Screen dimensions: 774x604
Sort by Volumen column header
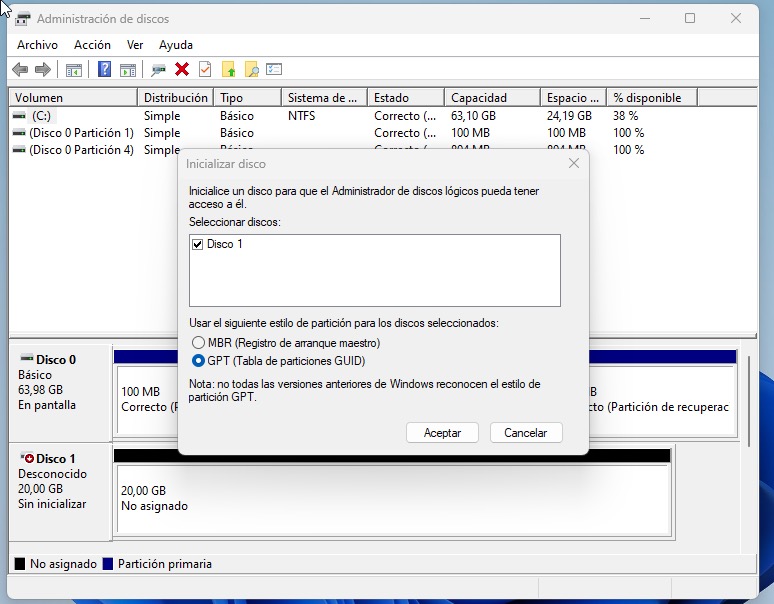click(x=73, y=98)
